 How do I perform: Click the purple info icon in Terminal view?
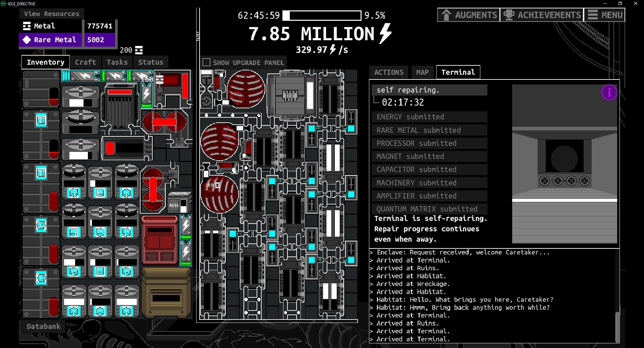[x=609, y=93]
